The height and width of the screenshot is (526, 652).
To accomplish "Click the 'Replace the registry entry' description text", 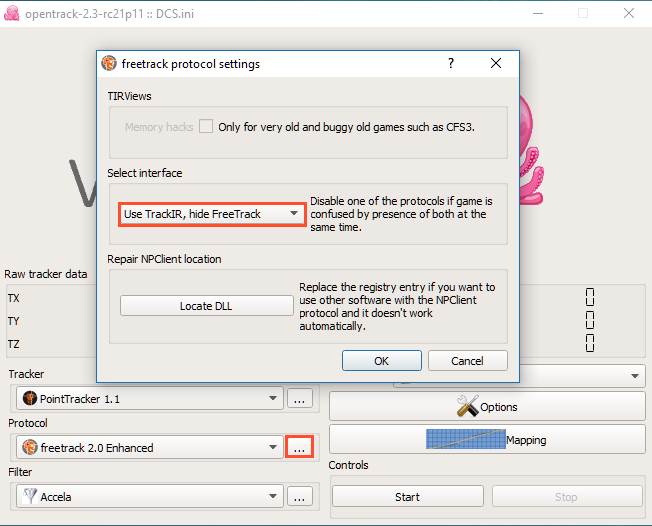I will click(397, 306).
